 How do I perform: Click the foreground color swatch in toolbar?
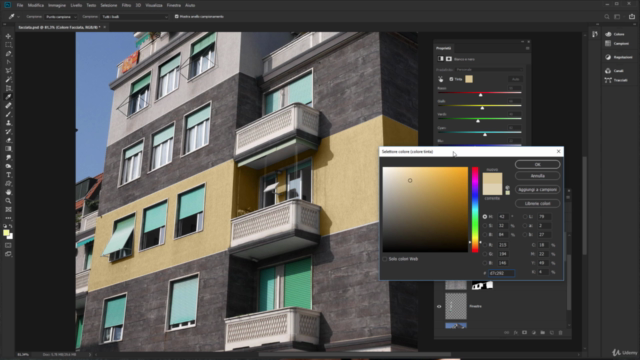[x=6, y=233]
